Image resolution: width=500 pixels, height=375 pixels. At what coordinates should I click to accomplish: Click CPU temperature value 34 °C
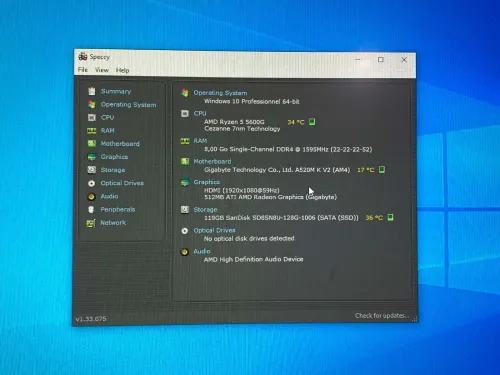[296, 122]
